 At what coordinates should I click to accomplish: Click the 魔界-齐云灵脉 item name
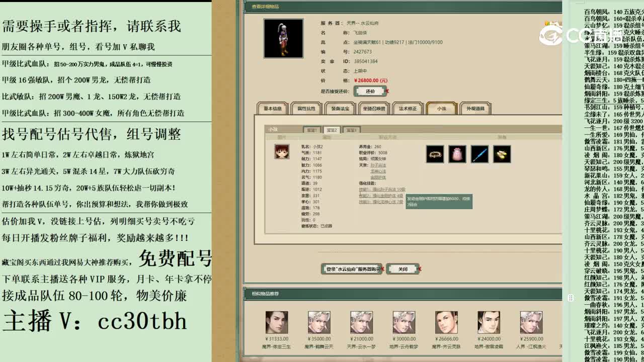tap(446, 347)
